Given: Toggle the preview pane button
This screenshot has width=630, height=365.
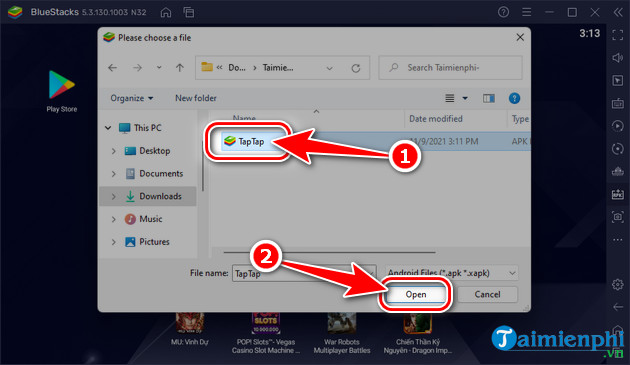Looking at the screenshot, I should [489, 98].
